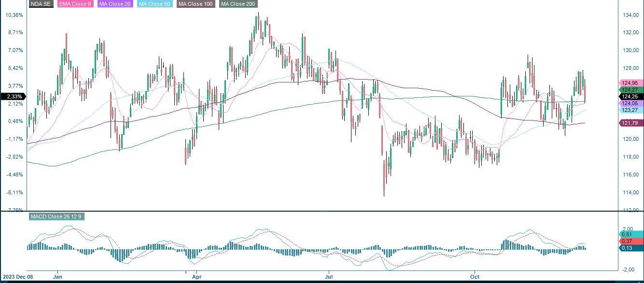This screenshot has width=644, height=283.
Task: Select the MA Close 200 indicator label
Action: [x=238, y=4]
